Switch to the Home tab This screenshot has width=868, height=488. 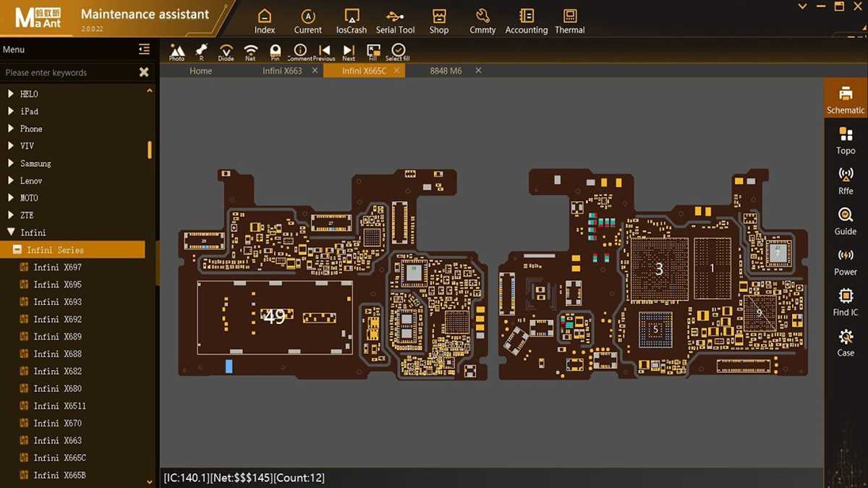coord(200,71)
